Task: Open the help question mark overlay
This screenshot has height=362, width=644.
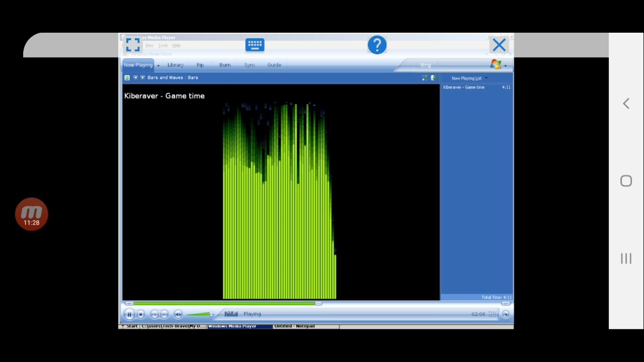Action: click(377, 45)
